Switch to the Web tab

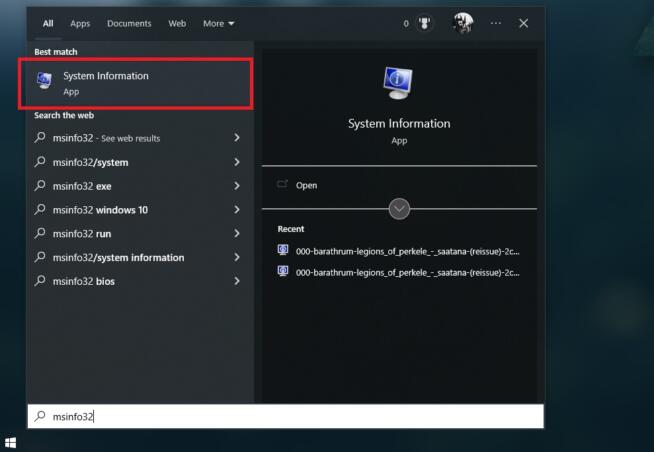[177, 23]
